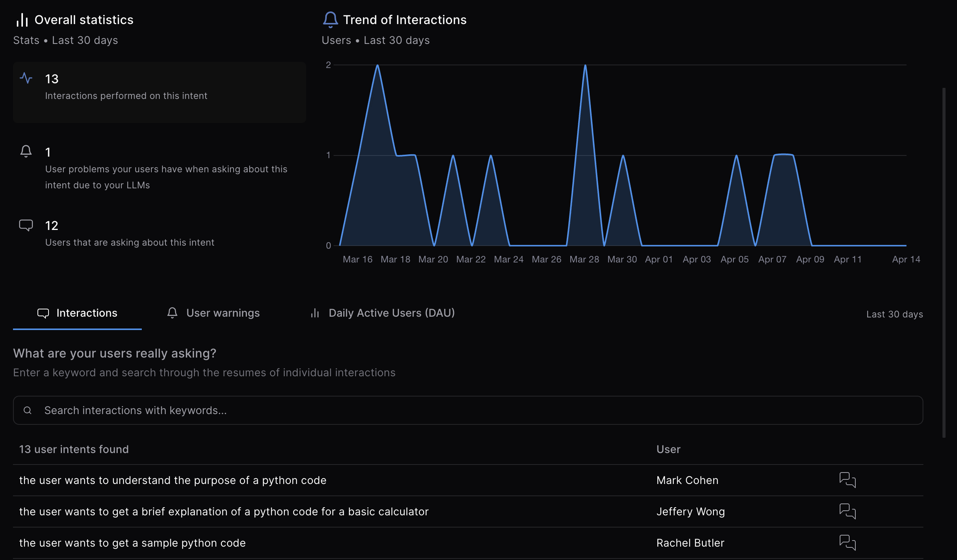Select the Interactions tab
The image size is (957, 560).
pos(77,313)
